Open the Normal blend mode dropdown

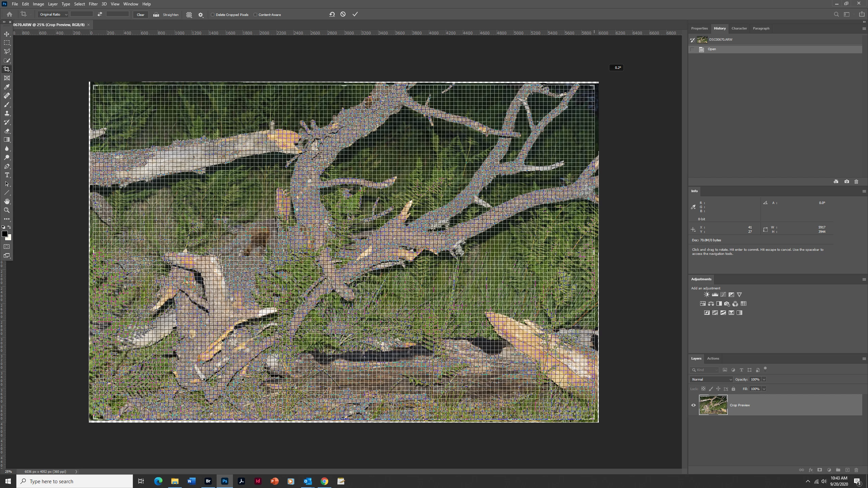711,380
